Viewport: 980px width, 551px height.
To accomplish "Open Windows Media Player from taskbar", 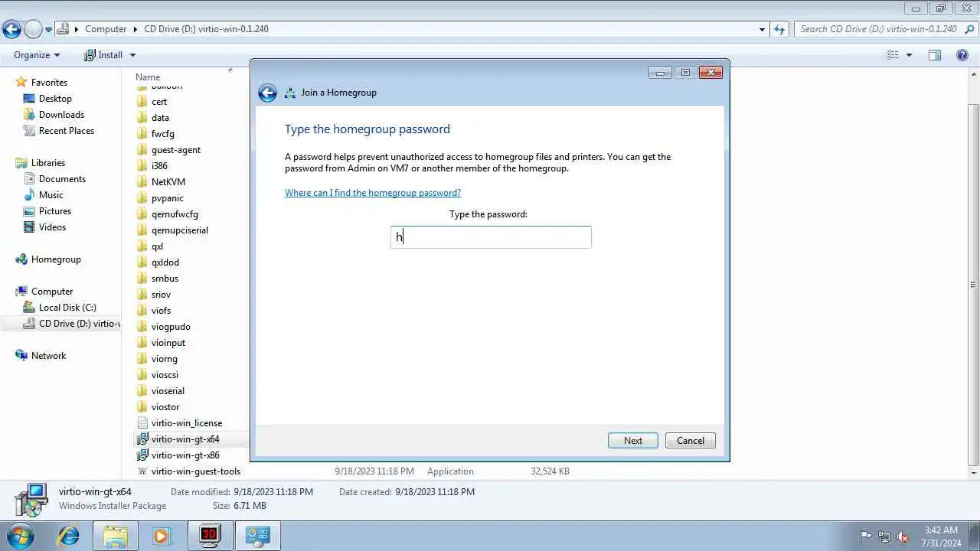I will point(161,536).
